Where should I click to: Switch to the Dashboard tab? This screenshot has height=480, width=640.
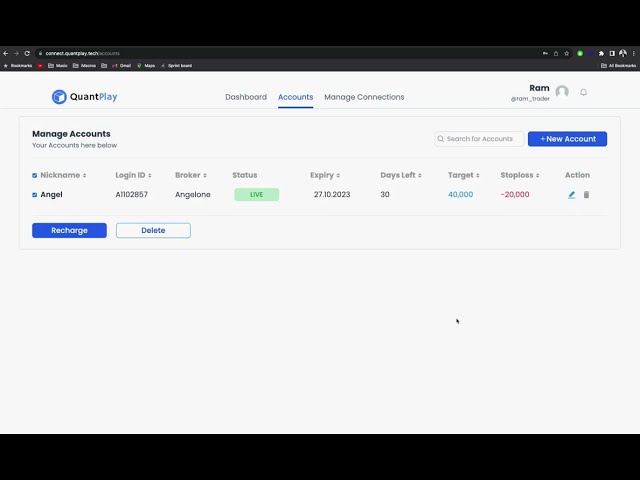(x=246, y=97)
